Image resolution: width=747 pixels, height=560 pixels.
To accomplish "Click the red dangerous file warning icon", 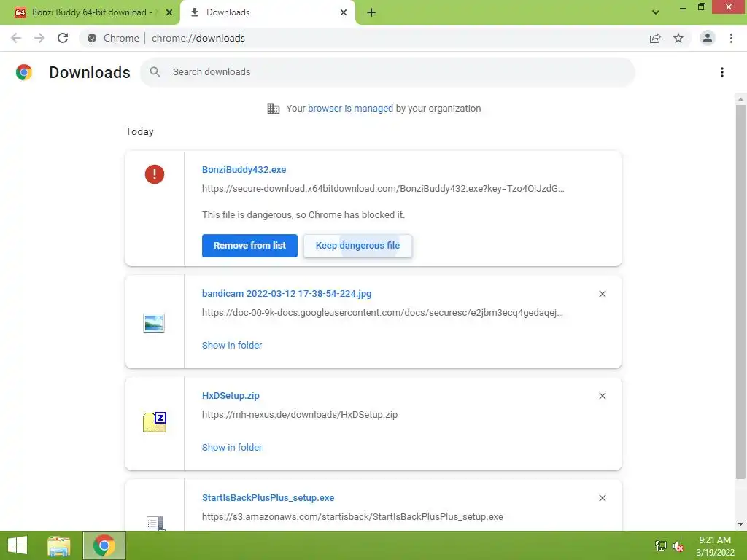I will (155, 174).
